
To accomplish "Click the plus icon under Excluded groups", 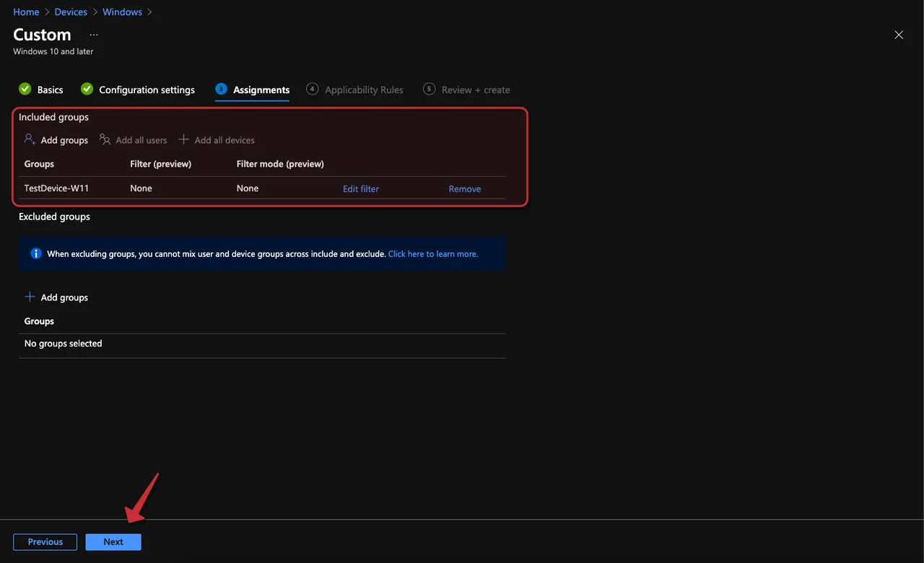I will [30, 297].
